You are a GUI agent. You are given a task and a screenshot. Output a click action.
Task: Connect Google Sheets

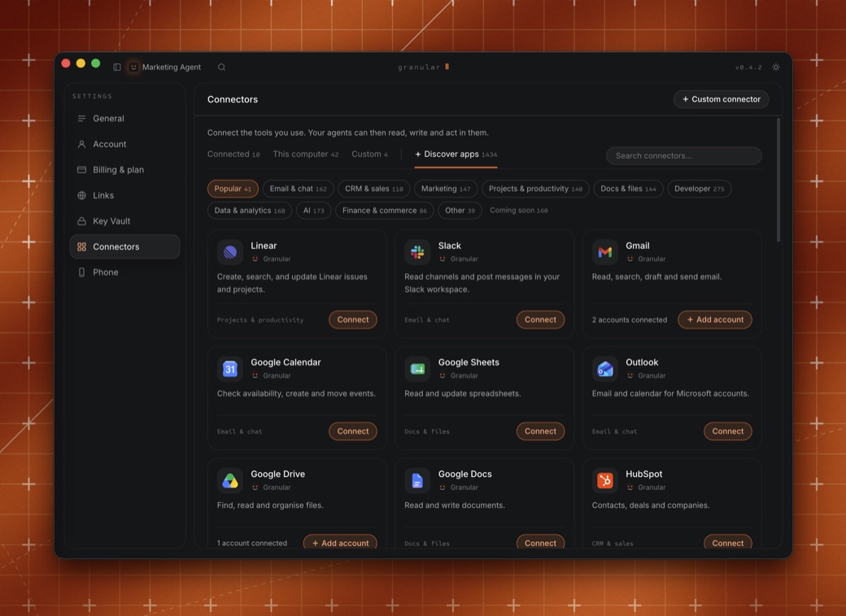(x=540, y=431)
